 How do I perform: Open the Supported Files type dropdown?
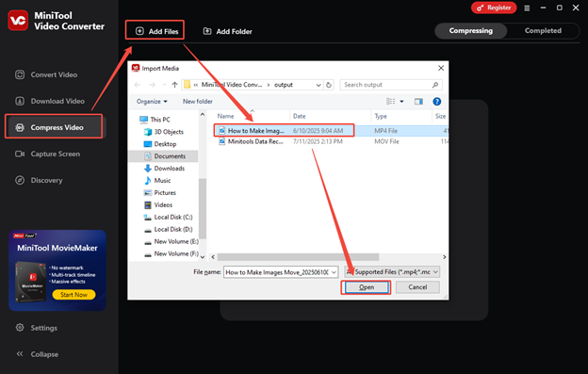coord(392,271)
